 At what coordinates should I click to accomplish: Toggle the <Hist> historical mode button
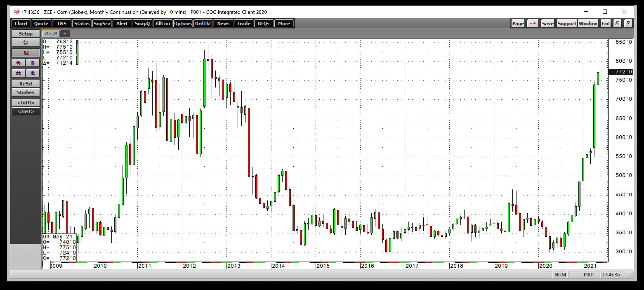26,111
